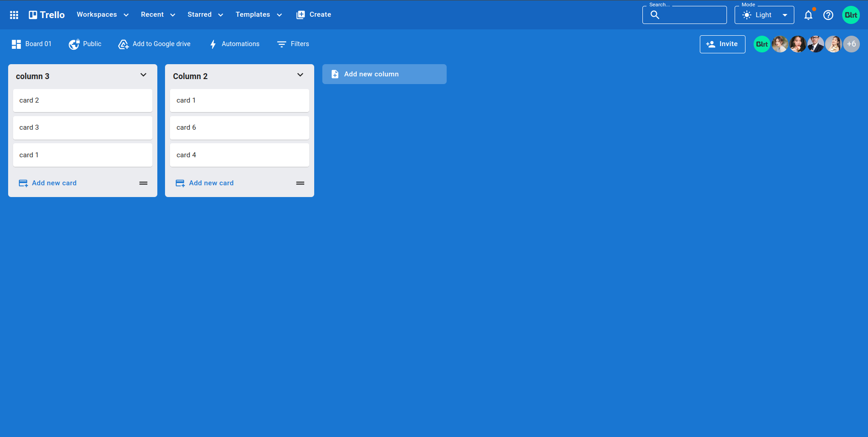Open Automations
The width and height of the screenshot is (868, 437).
[x=234, y=44]
